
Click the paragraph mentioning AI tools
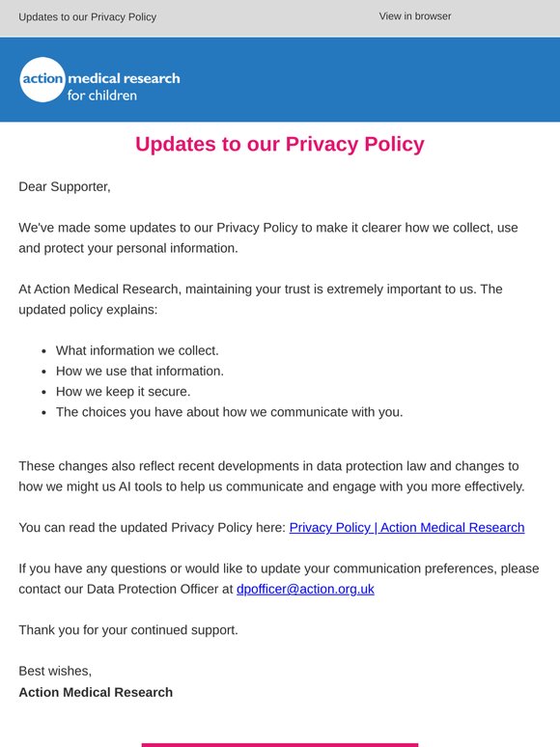tap(271, 477)
